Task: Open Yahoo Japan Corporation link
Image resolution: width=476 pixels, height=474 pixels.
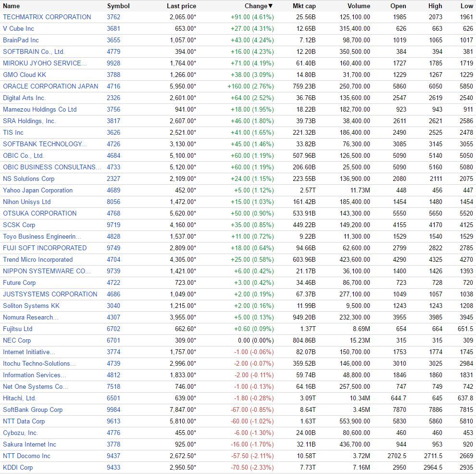Action: pyautogui.click(x=38, y=190)
